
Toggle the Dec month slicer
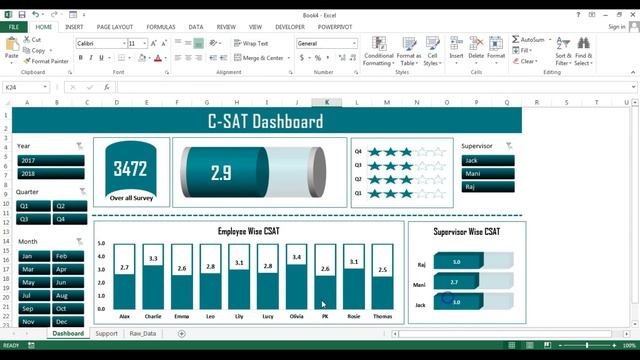68,322
